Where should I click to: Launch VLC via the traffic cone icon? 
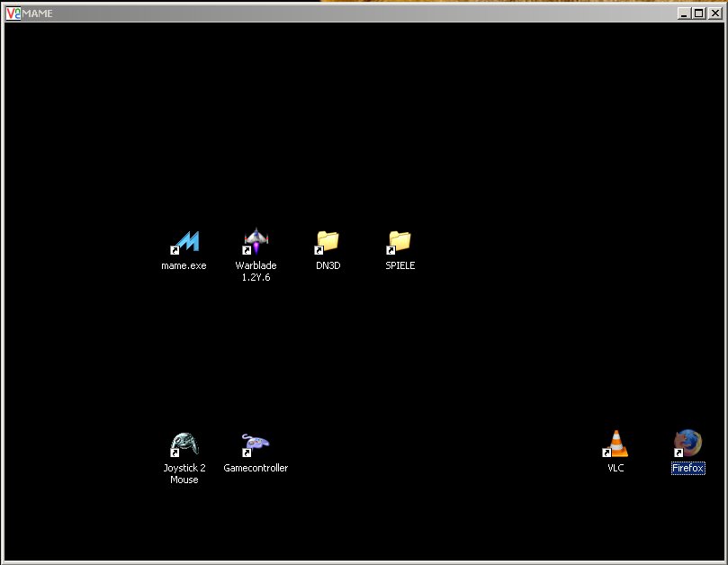(x=616, y=444)
